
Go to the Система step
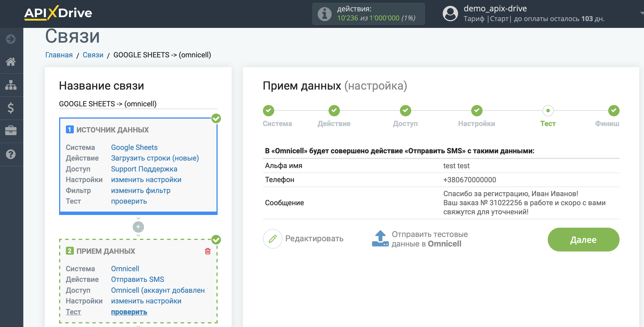(269, 111)
